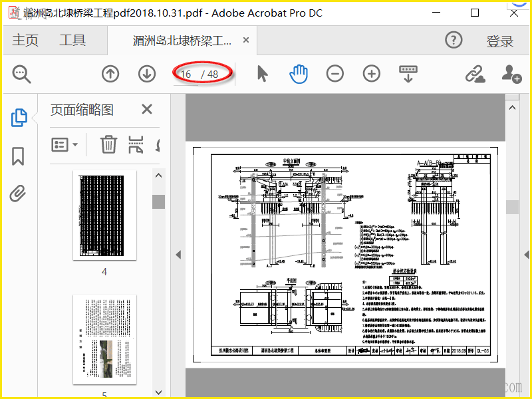The height and width of the screenshot is (399, 532).
Task: Click the total pages '/ 48' text
Action: tap(209, 74)
